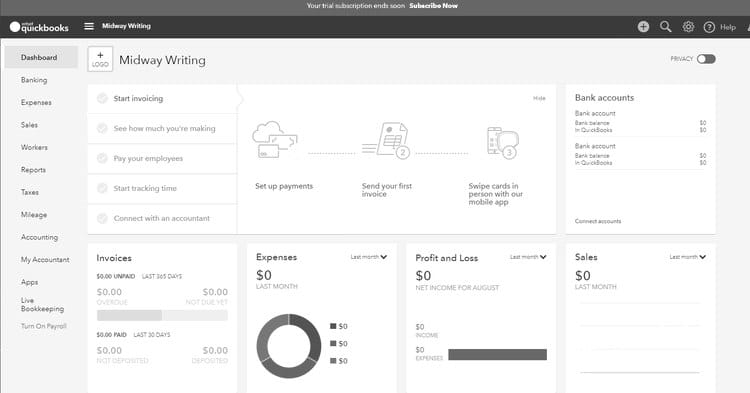Screen dimensions: 750x393
Task: Click Connect accounts link
Action: click(598, 221)
